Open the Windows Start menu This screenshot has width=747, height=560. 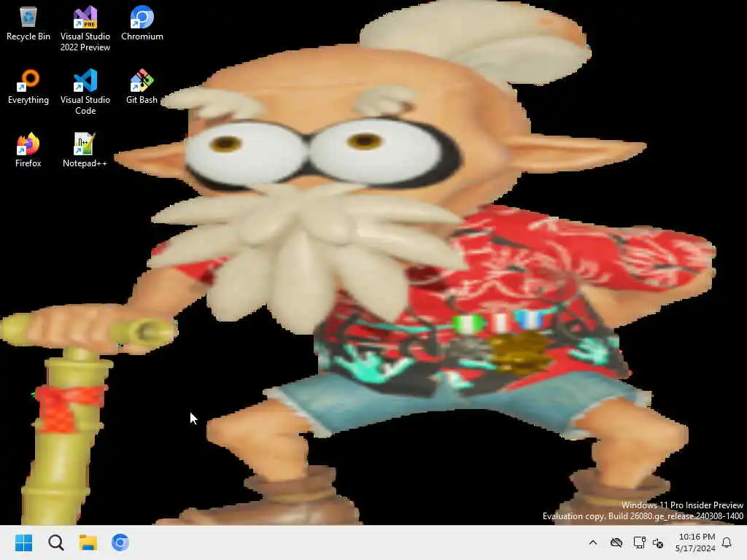pyautogui.click(x=24, y=542)
